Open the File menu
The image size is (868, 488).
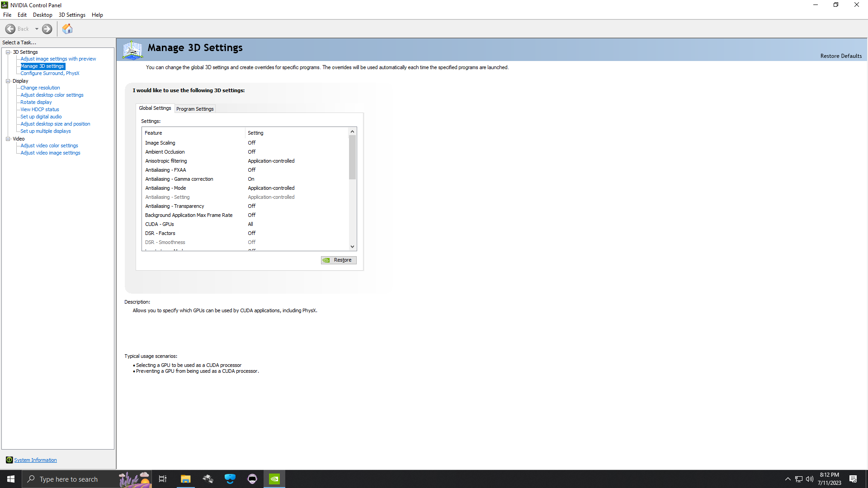click(x=7, y=15)
